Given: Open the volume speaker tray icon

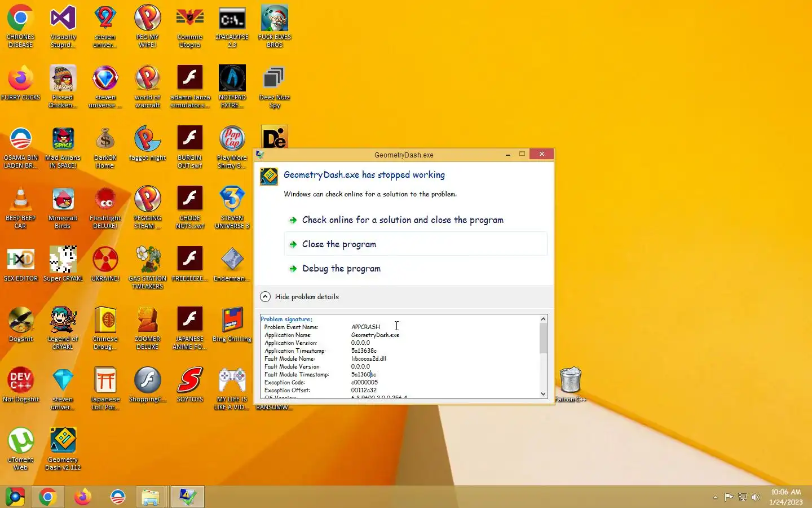Looking at the screenshot, I should tap(756, 497).
